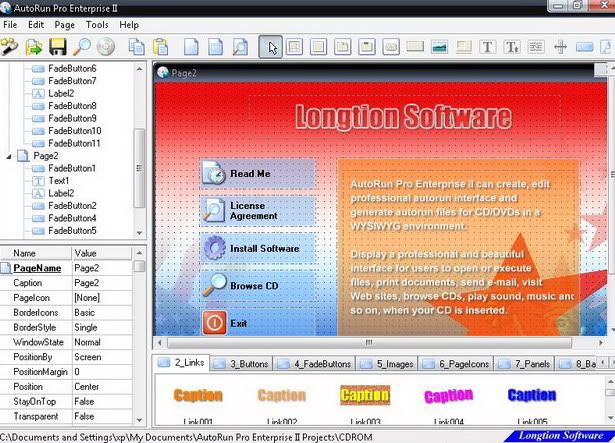
Task: Choose the magenta Link004 caption style
Action: click(x=449, y=396)
